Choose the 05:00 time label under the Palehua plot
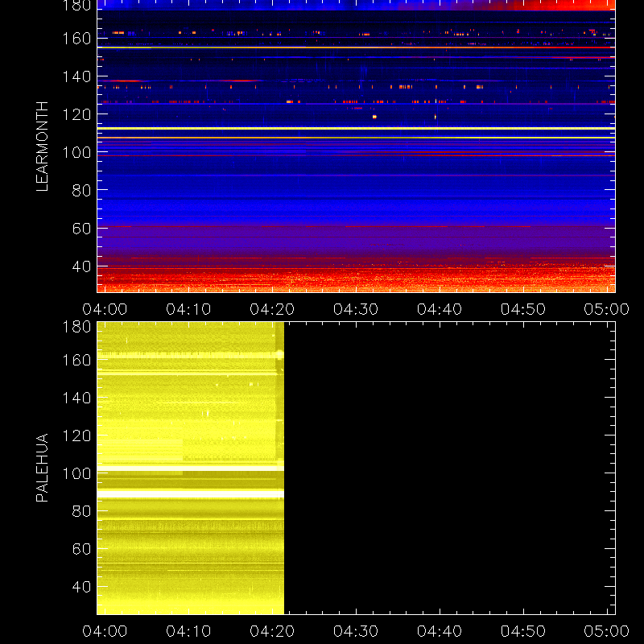This screenshot has height=644, width=644. pyautogui.click(x=607, y=631)
